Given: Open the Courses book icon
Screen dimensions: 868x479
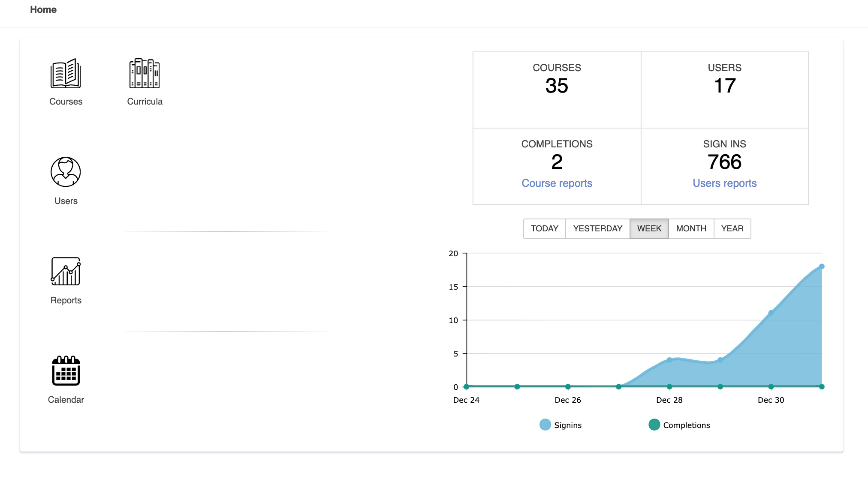Looking at the screenshot, I should 66,74.
